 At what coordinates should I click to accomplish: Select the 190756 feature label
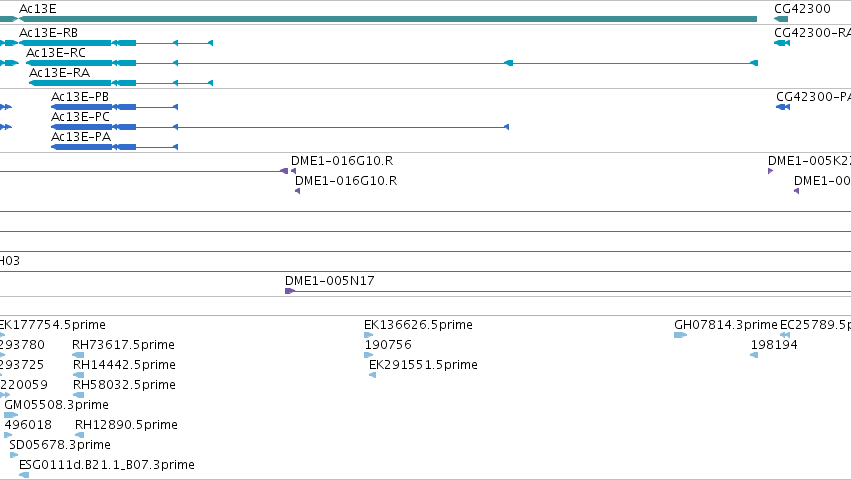click(x=388, y=345)
